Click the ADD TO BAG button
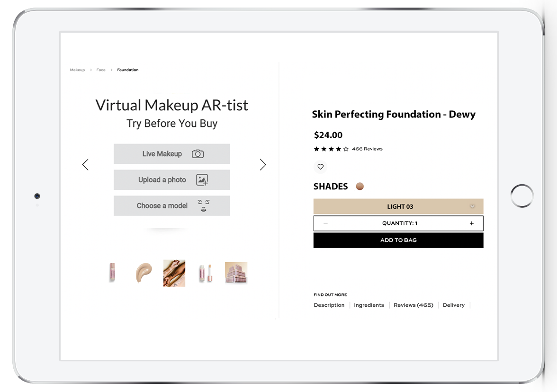 point(398,240)
